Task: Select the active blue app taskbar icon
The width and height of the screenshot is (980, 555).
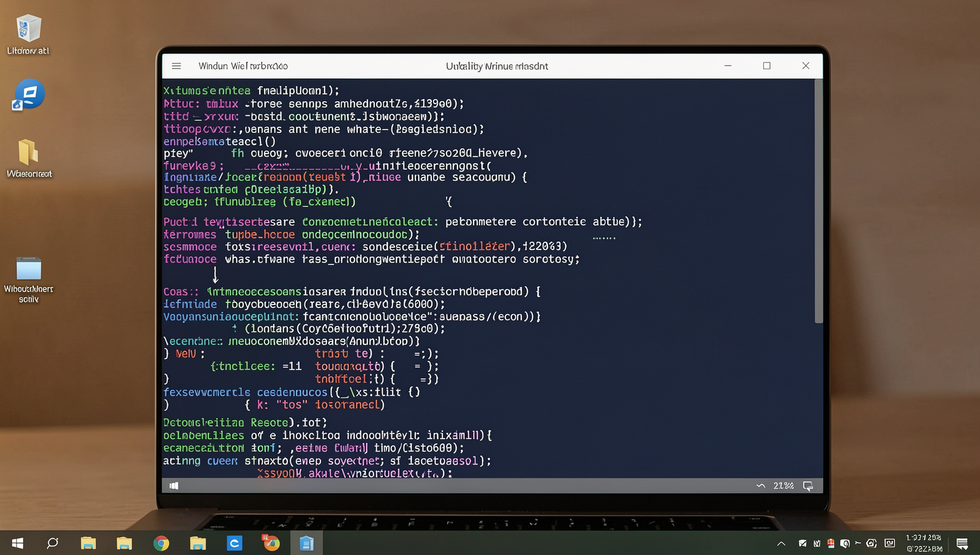Action: (306, 543)
